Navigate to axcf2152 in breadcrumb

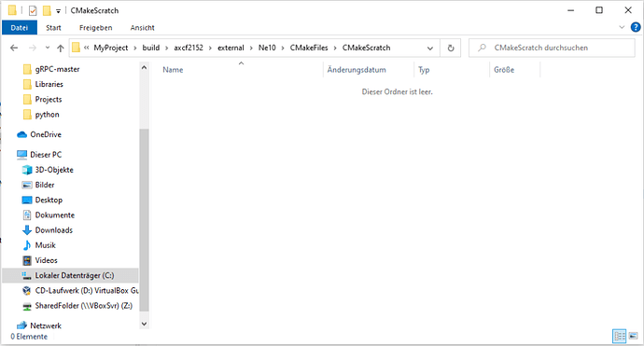pos(189,48)
